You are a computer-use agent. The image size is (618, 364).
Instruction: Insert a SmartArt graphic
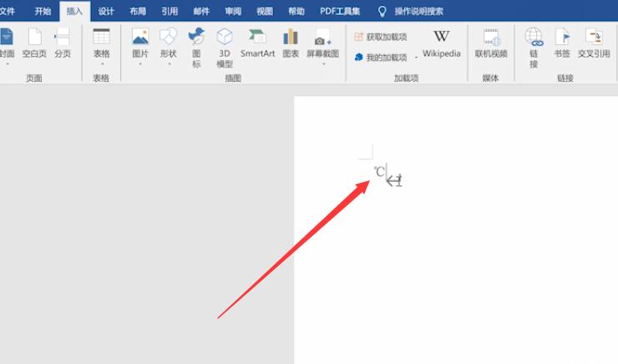[x=257, y=43]
